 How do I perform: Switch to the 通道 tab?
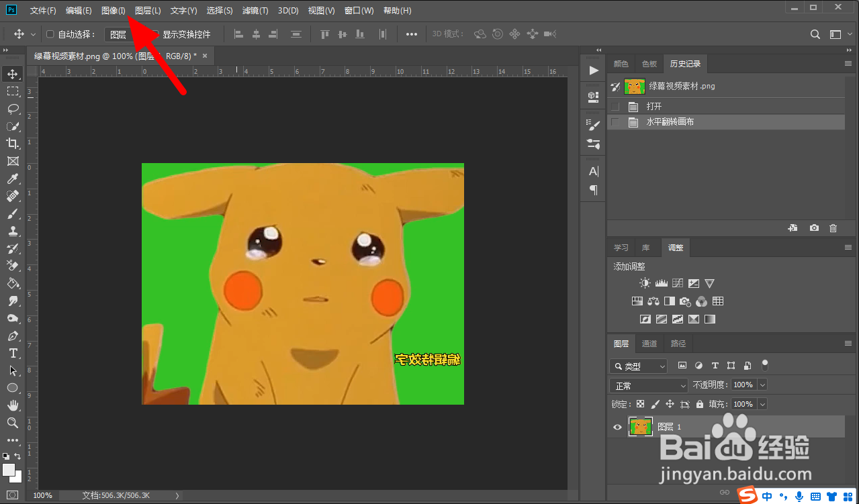click(x=649, y=344)
